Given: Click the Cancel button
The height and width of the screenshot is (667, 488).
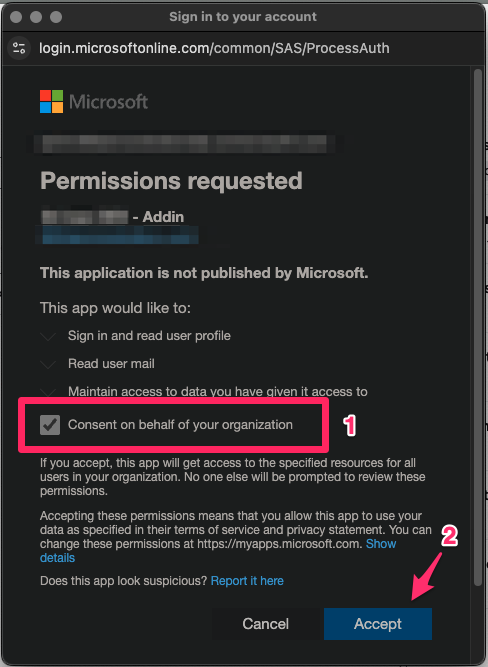Looking at the screenshot, I should pos(265,624).
